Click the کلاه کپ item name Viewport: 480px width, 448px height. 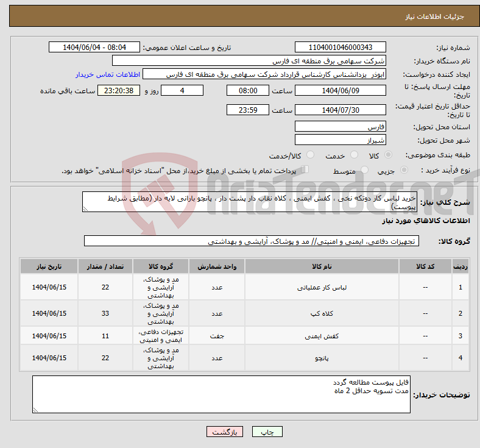point(322,313)
